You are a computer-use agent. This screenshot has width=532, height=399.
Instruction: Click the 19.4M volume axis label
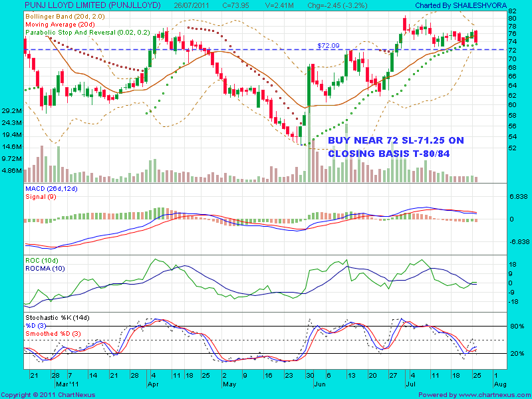pyautogui.click(x=12, y=135)
